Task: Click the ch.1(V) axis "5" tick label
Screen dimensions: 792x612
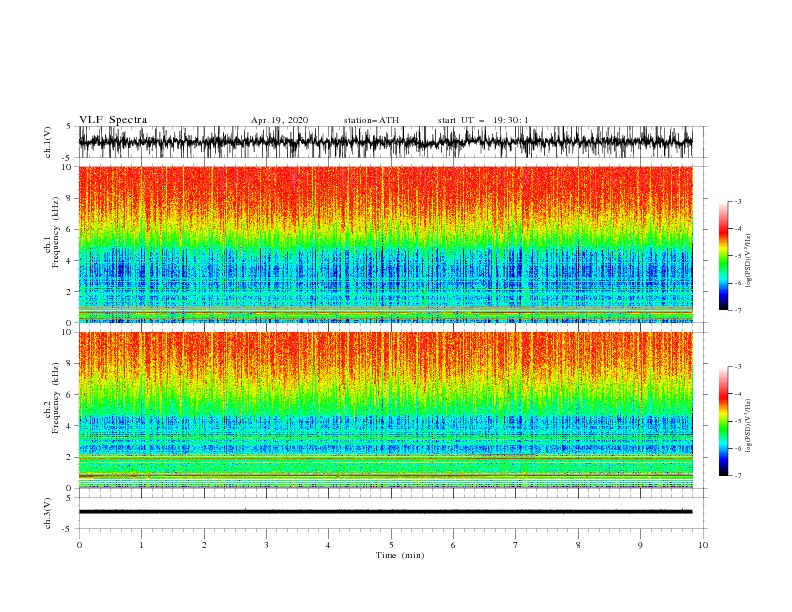Action: (70, 127)
